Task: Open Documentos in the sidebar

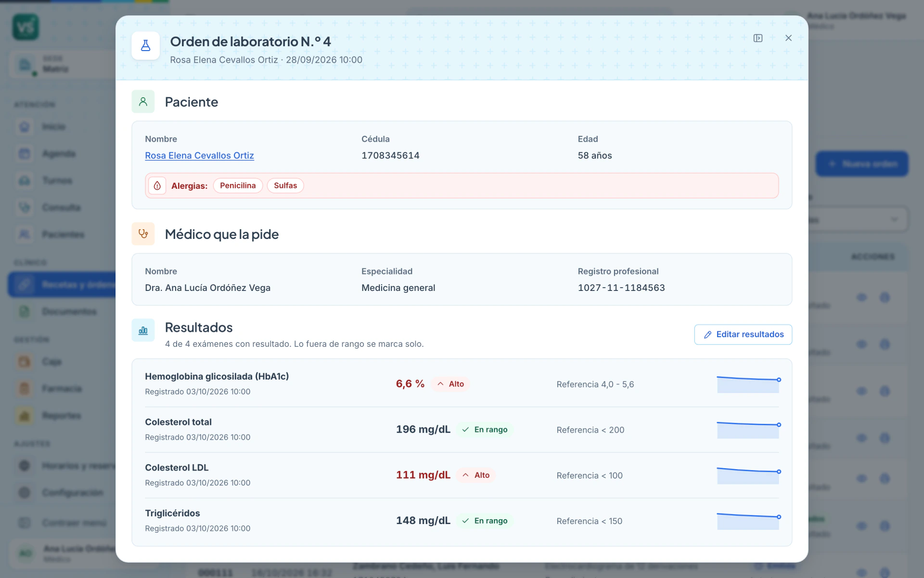Action: (62, 312)
